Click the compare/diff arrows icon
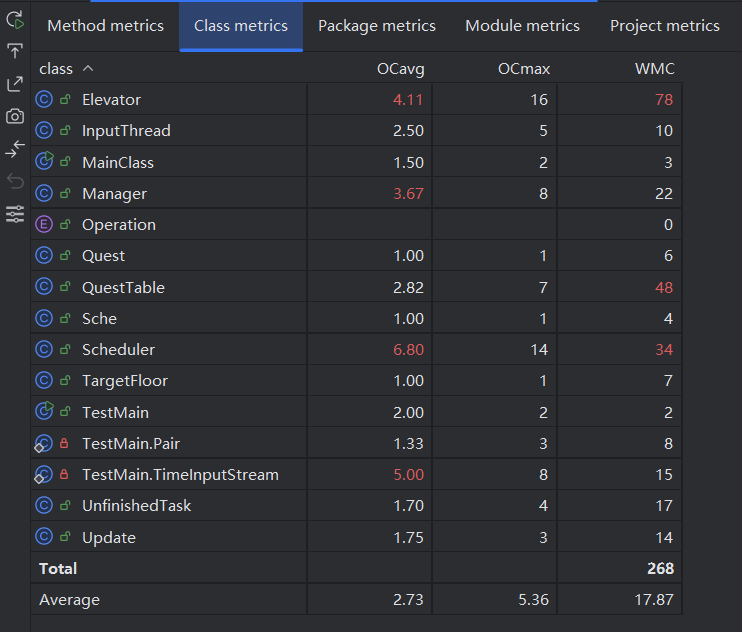The width and height of the screenshot is (742, 632). point(15,149)
